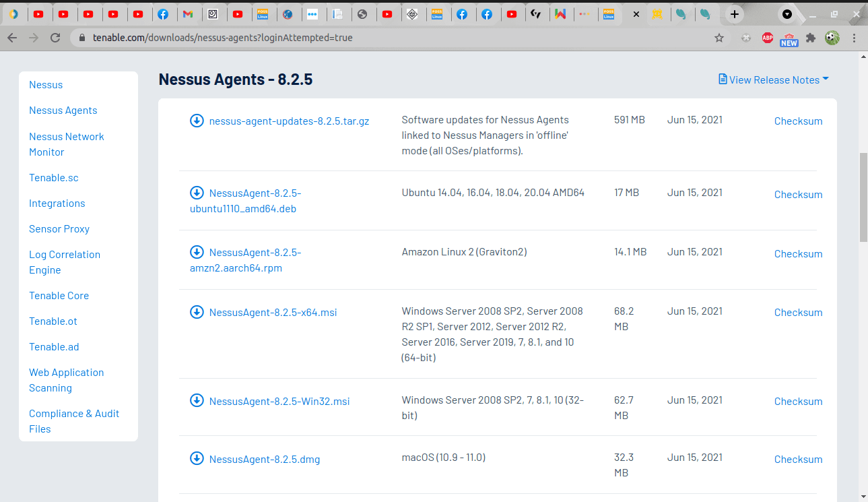Click download icon beside NessusAgent ubuntu1110_amd64.deb

coord(197,193)
